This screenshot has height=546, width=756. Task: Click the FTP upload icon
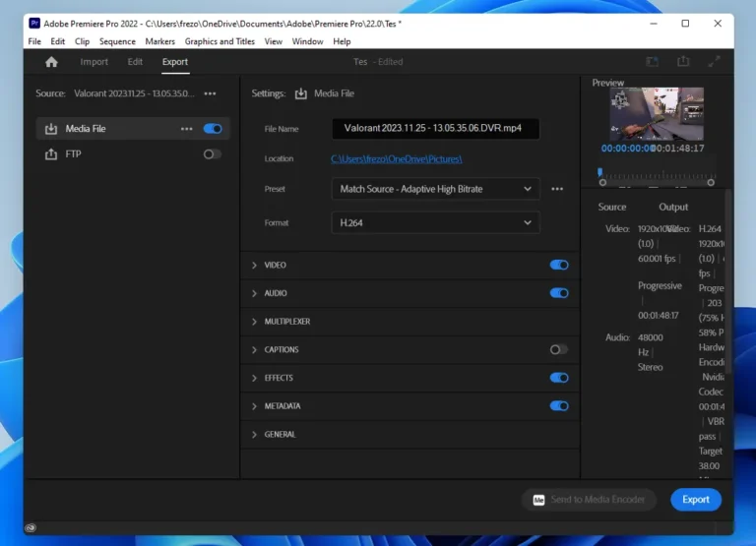point(51,154)
